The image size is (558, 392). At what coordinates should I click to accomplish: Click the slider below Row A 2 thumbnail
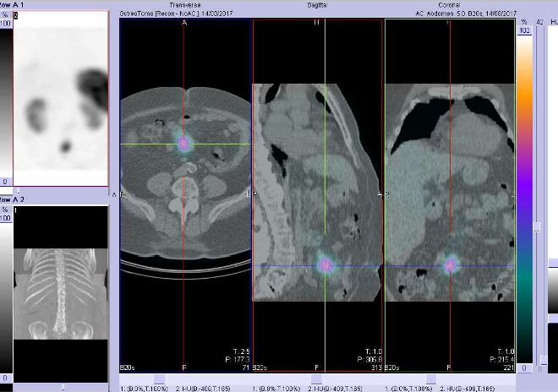(x=61, y=387)
